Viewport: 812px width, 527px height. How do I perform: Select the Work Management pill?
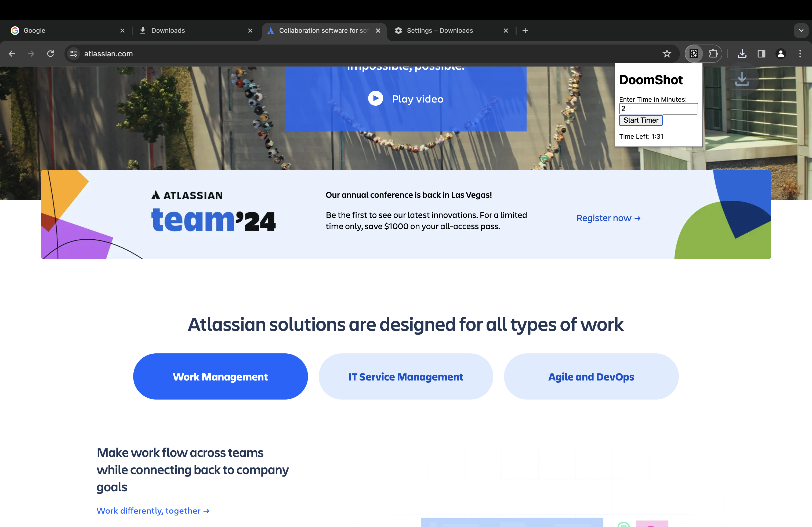pyautogui.click(x=220, y=377)
